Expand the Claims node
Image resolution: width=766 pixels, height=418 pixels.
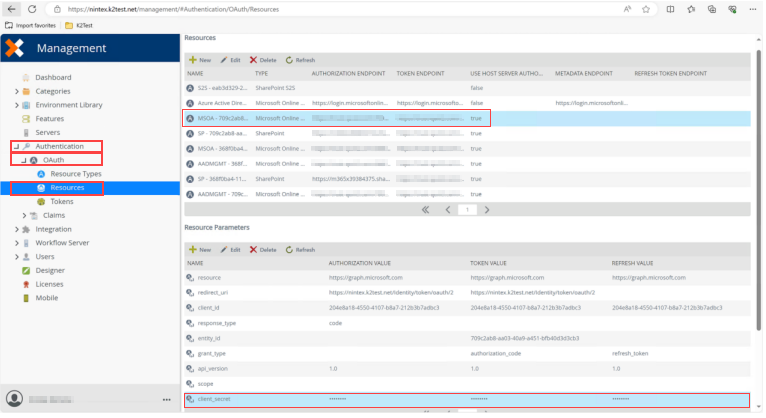coord(24,215)
